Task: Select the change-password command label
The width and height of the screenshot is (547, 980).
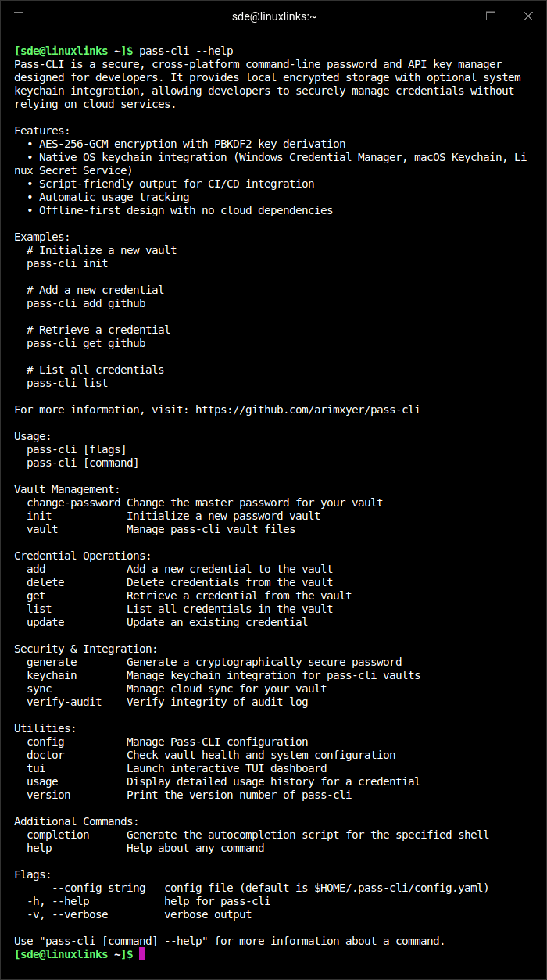Action: [73, 502]
